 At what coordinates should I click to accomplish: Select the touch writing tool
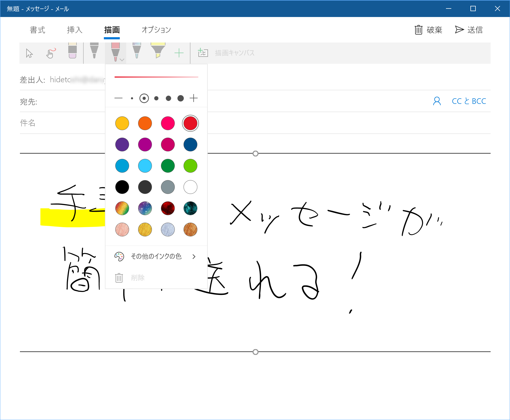50,53
